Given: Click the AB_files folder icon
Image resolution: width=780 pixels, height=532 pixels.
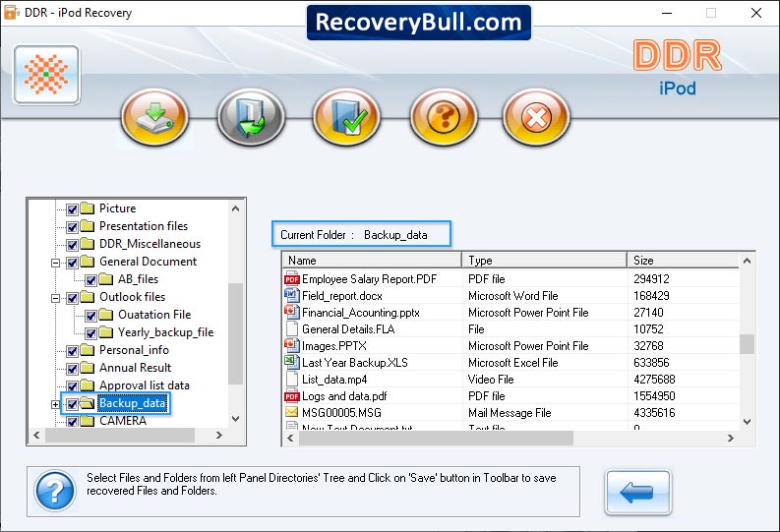Looking at the screenshot, I should tap(106, 279).
